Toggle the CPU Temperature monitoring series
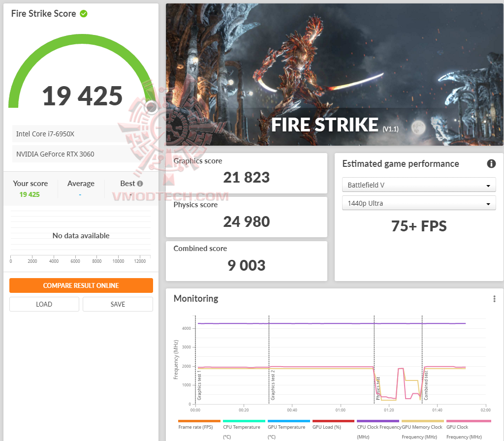Image resolution: width=504 pixels, height=441 pixels. click(x=244, y=421)
